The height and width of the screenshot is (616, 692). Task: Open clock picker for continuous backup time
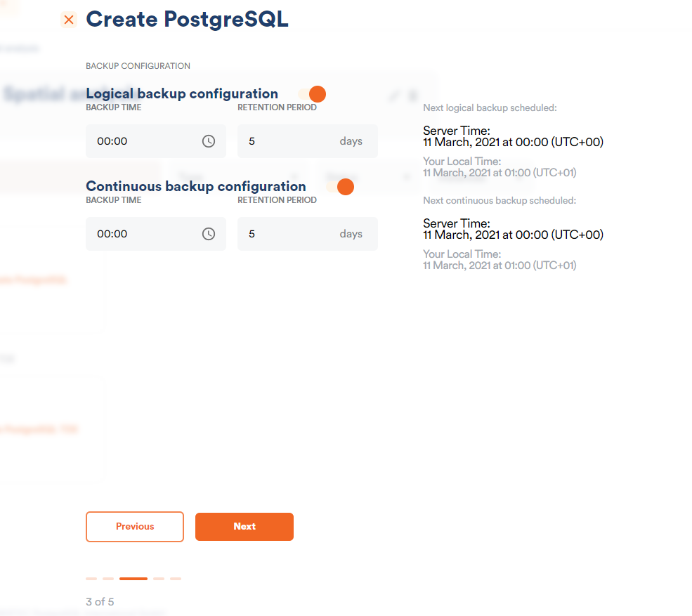click(209, 234)
